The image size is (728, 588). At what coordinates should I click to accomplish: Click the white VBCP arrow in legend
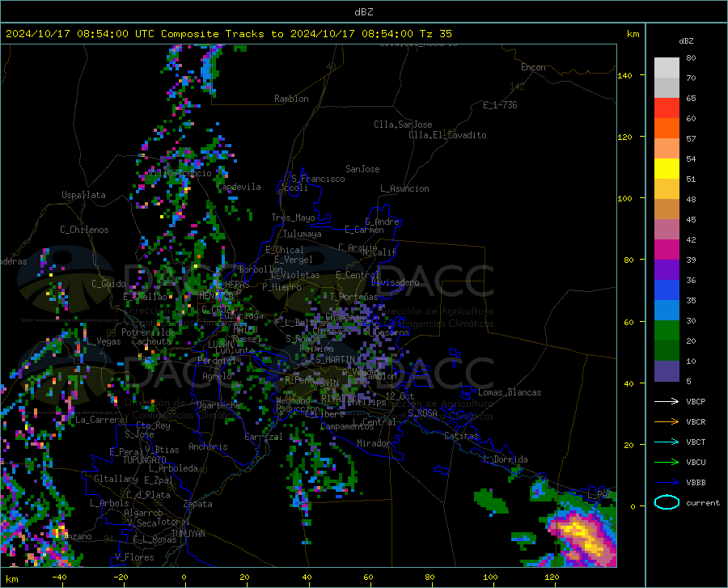click(667, 401)
